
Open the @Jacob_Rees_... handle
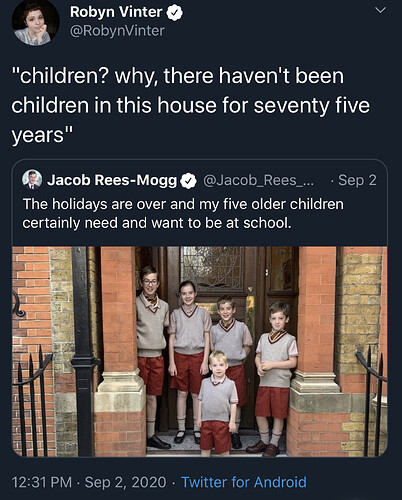[258, 180]
